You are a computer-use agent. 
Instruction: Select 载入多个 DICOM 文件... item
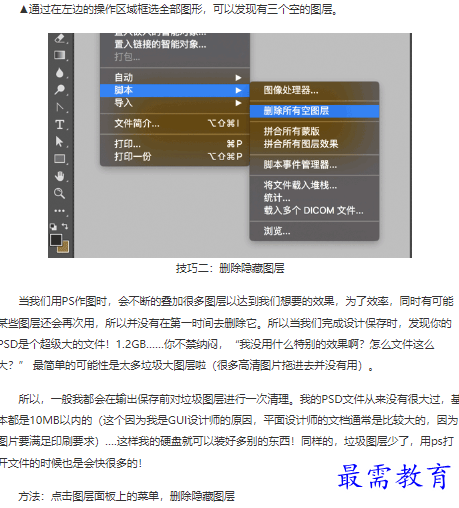point(314,211)
